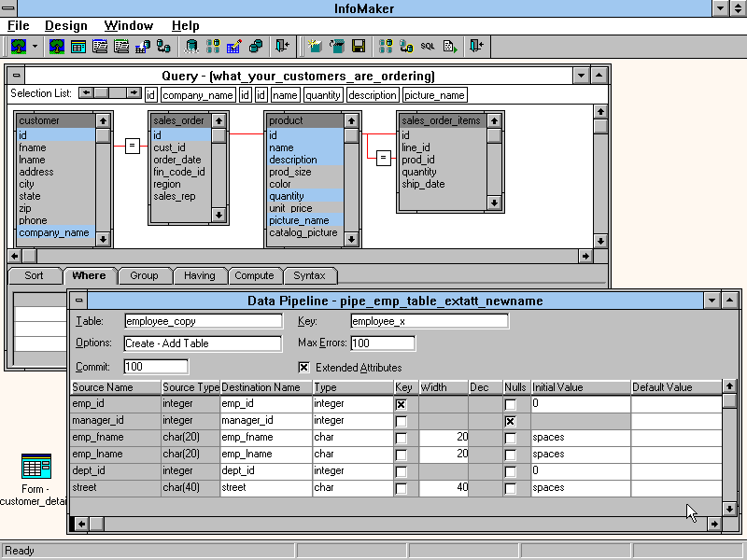Image resolution: width=747 pixels, height=560 pixels.
Task: Click the Selection List right scroll arrow
Action: [x=134, y=92]
